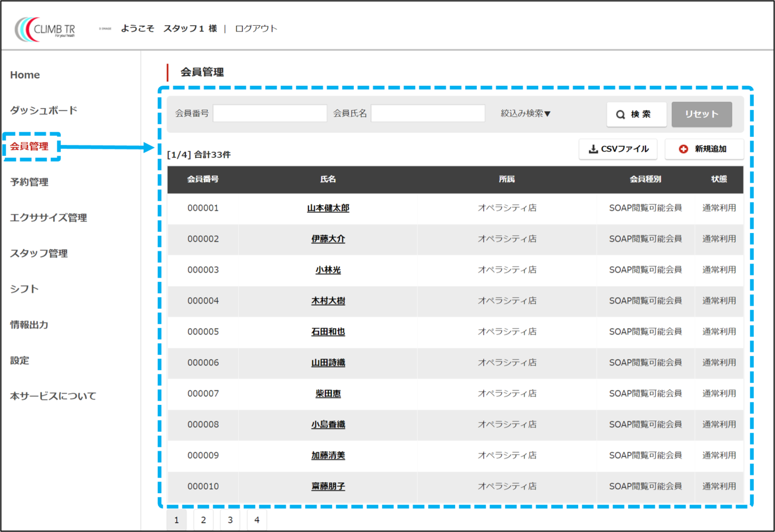Screen dimensions: 775x532
Task: Open member 小林光
Action: (x=328, y=270)
